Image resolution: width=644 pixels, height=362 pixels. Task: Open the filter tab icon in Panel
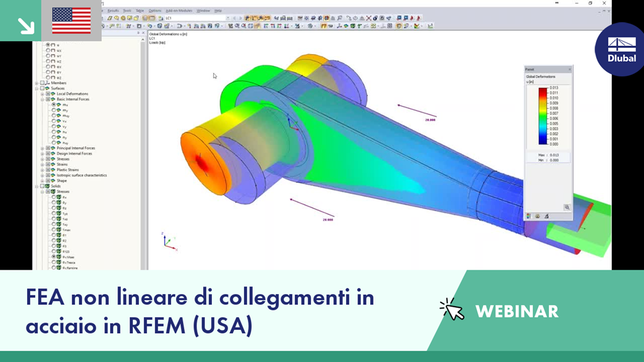tap(547, 216)
